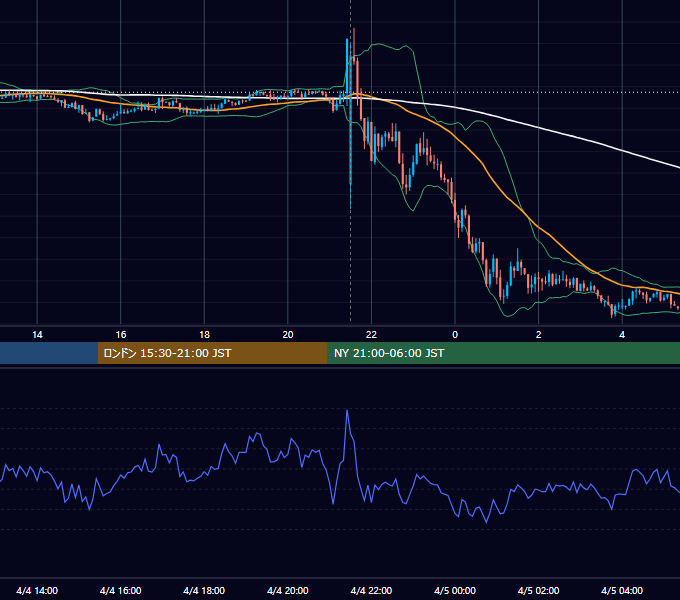The image size is (680, 600).
Task: Click the 22 hour label on price chart axis
Action: (x=371, y=335)
